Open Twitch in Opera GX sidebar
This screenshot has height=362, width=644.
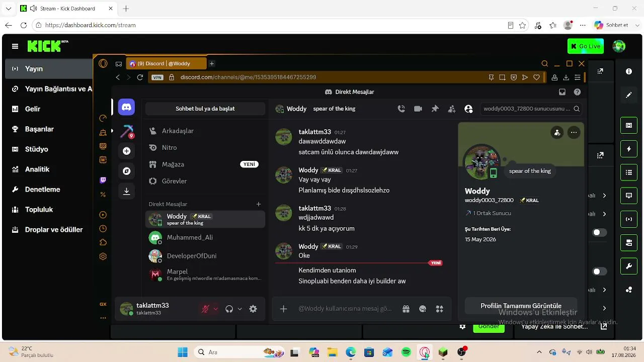coord(103,180)
